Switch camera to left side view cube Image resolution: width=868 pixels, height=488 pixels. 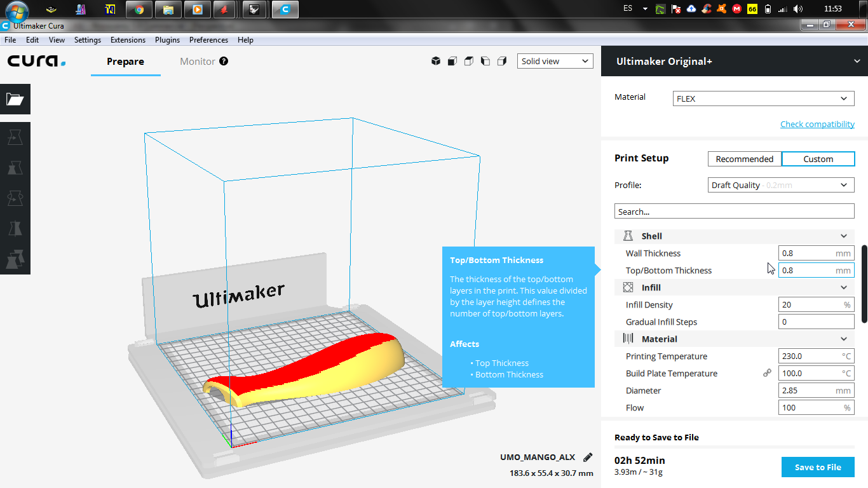pos(485,61)
